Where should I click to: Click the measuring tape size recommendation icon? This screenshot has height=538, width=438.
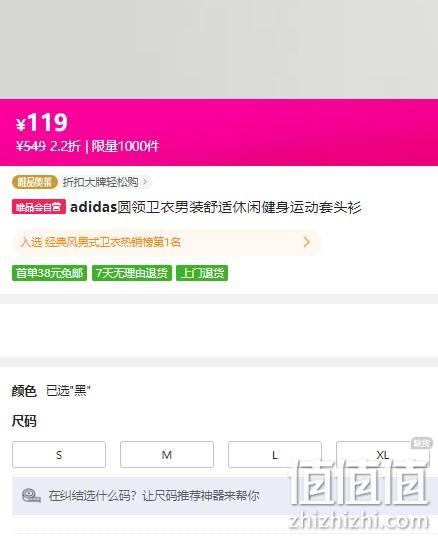click(31, 495)
